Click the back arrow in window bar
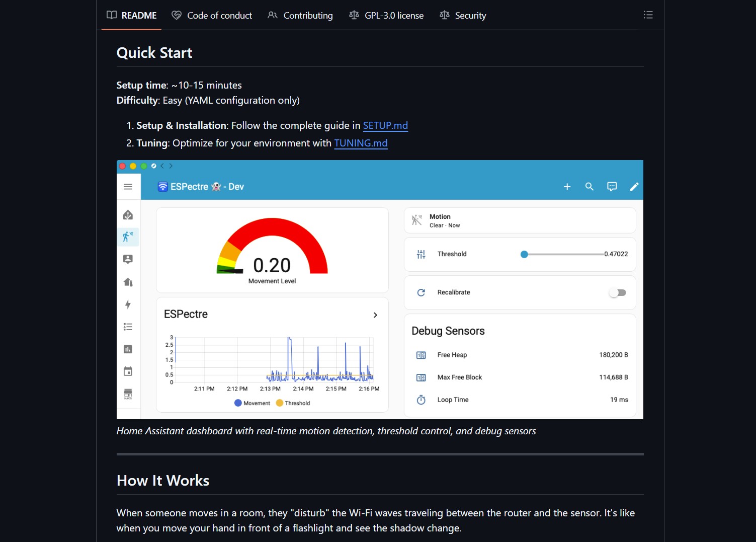This screenshot has width=756, height=542. pyautogui.click(x=162, y=166)
